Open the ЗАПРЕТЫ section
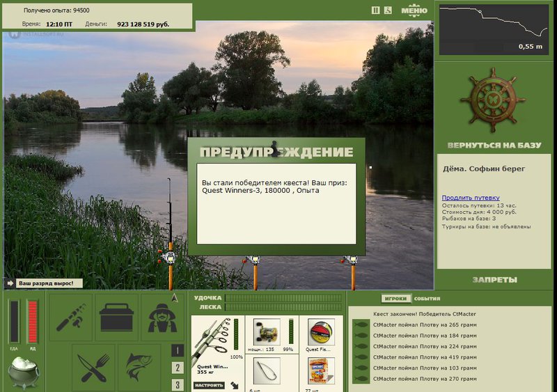 coord(494,280)
